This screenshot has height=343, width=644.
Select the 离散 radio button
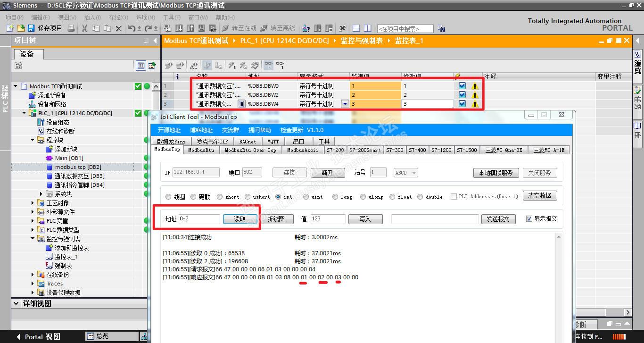pos(194,197)
